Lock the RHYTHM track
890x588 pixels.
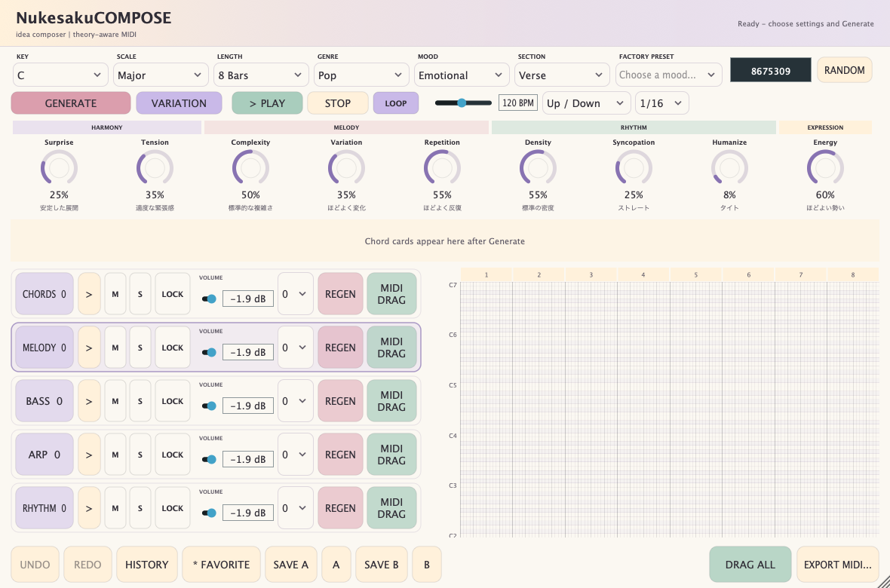(x=173, y=508)
